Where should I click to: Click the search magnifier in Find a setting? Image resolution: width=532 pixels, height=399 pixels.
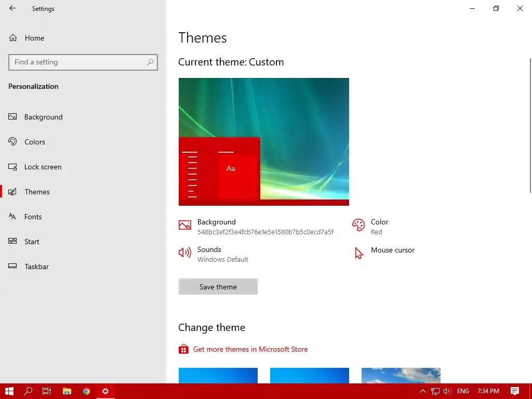[150, 62]
